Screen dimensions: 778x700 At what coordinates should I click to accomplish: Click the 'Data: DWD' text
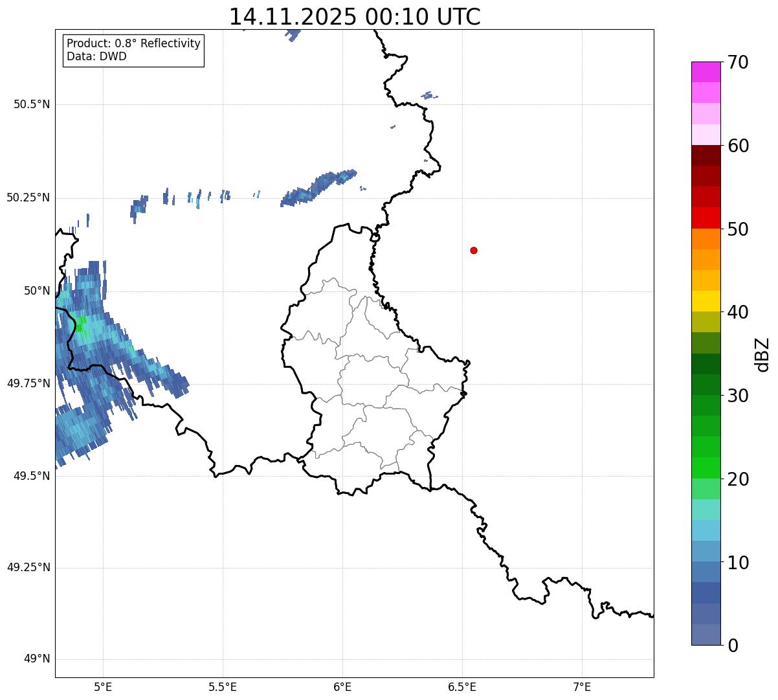click(x=97, y=56)
